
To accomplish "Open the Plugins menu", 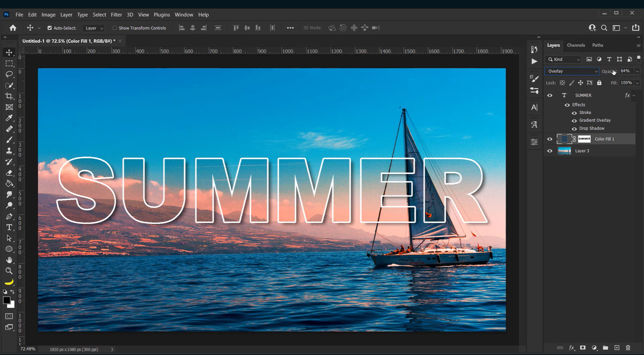I will (x=162, y=15).
